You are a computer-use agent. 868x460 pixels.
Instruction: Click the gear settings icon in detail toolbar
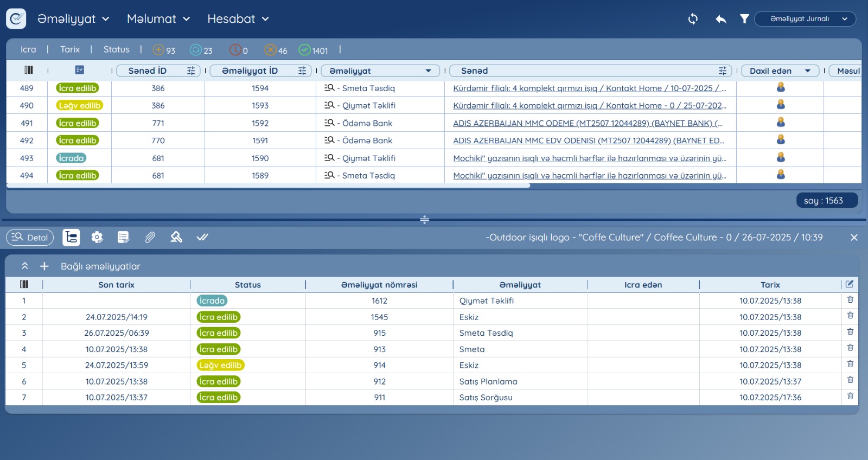point(97,237)
